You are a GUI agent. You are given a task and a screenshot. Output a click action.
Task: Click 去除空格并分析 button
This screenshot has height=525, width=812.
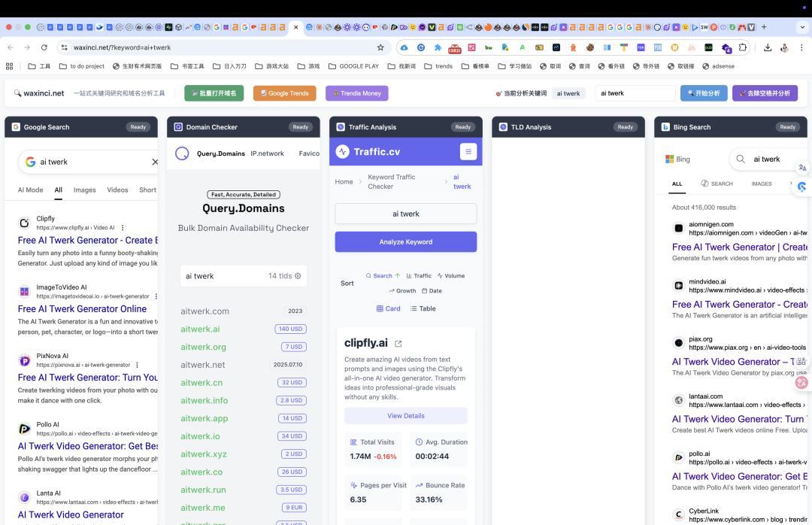[x=765, y=93]
